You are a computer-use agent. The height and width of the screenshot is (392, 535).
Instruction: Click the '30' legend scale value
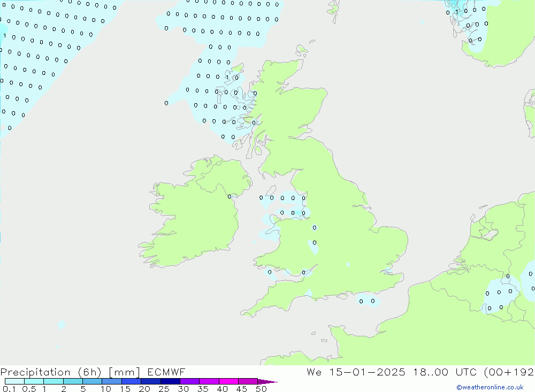(183, 389)
